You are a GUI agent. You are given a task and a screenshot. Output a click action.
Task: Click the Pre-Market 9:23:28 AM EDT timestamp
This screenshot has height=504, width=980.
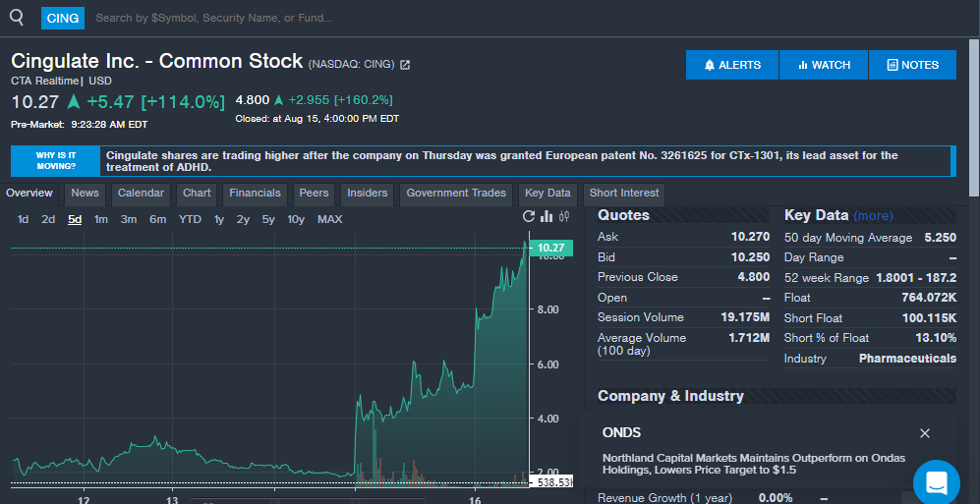[80, 125]
